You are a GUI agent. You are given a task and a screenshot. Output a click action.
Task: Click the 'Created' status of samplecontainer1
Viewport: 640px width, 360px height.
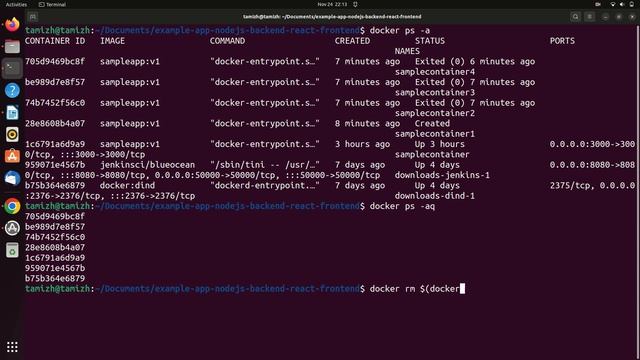[432, 123]
